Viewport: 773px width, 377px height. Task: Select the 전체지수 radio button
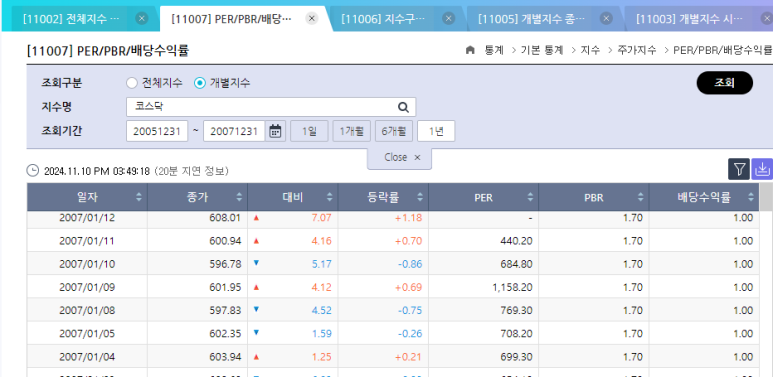[132, 83]
